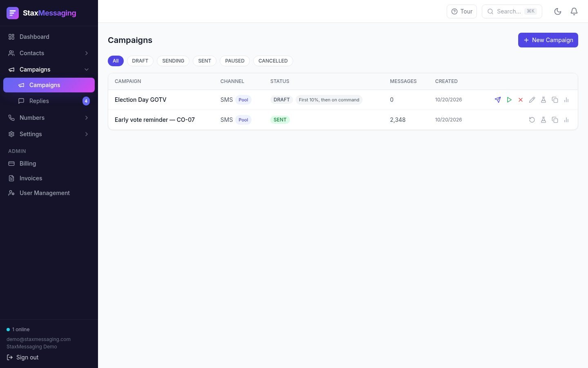Click the STATUS column header
Image resolution: width=588 pixels, height=368 pixels.
coord(280,81)
